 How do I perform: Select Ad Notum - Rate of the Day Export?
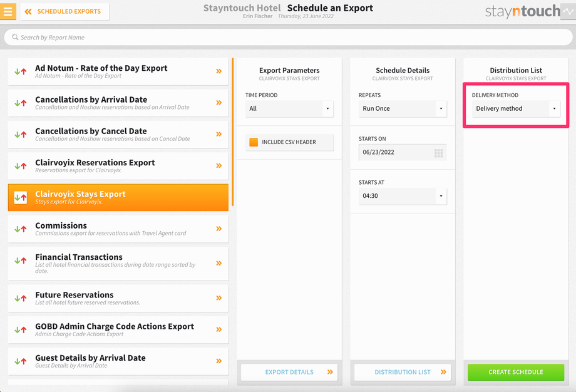118,71
